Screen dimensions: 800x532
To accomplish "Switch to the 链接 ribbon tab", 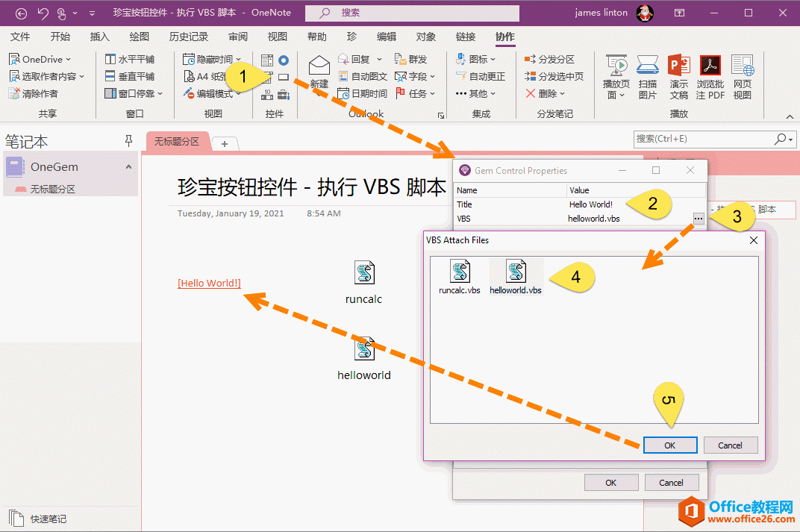I will point(466,37).
